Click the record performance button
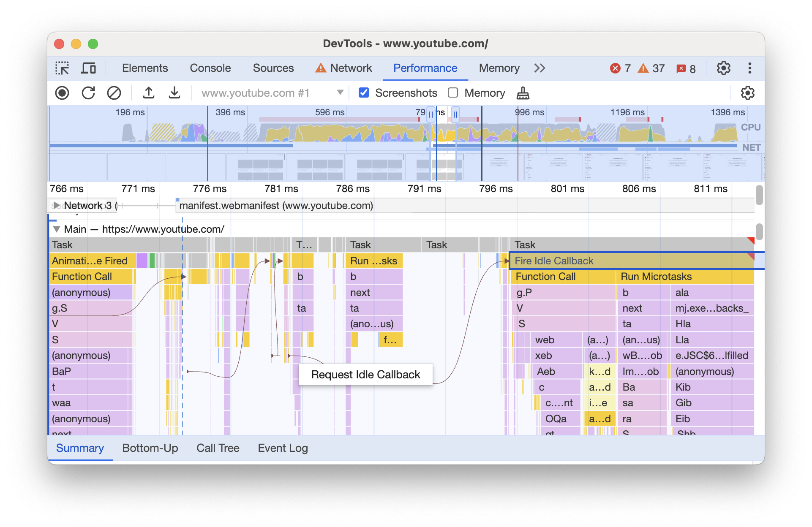812x527 pixels. pyautogui.click(x=61, y=92)
